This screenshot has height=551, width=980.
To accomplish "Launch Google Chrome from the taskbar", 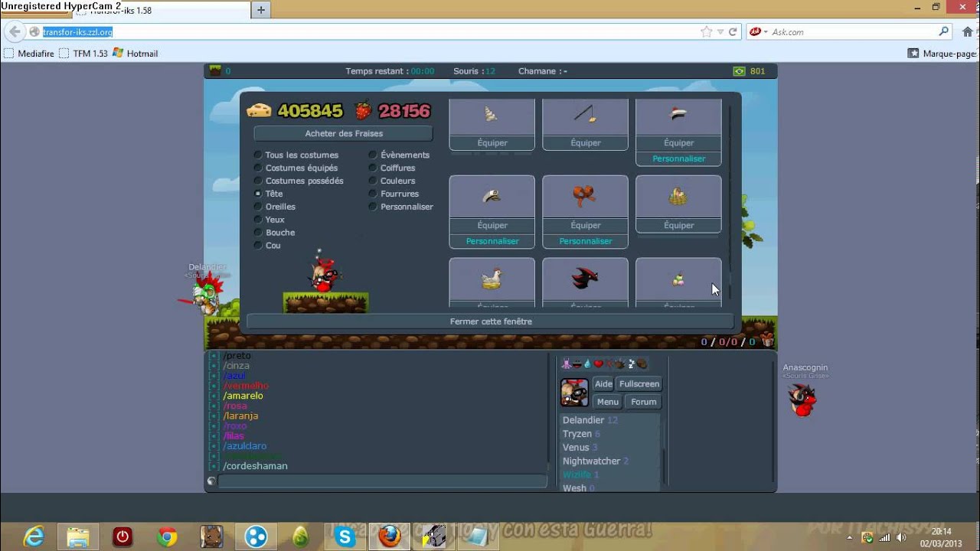I will (167, 536).
